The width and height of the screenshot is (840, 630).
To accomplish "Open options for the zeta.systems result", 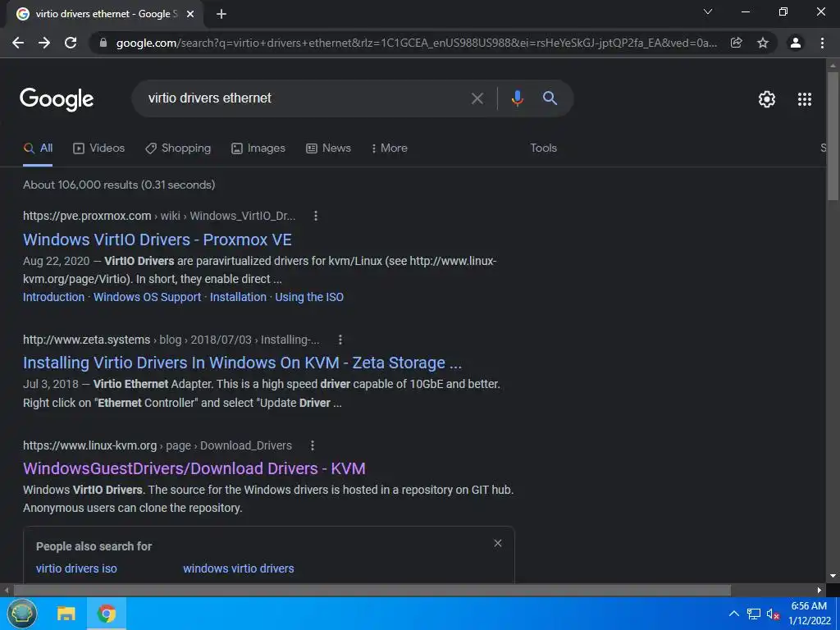I will coord(340,340).
